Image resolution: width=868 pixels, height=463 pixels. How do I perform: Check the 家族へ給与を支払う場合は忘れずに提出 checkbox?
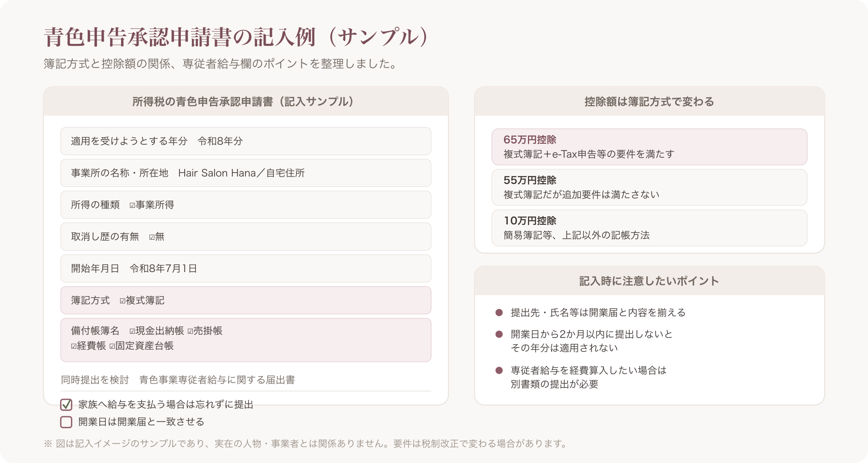tap(67, 405)
